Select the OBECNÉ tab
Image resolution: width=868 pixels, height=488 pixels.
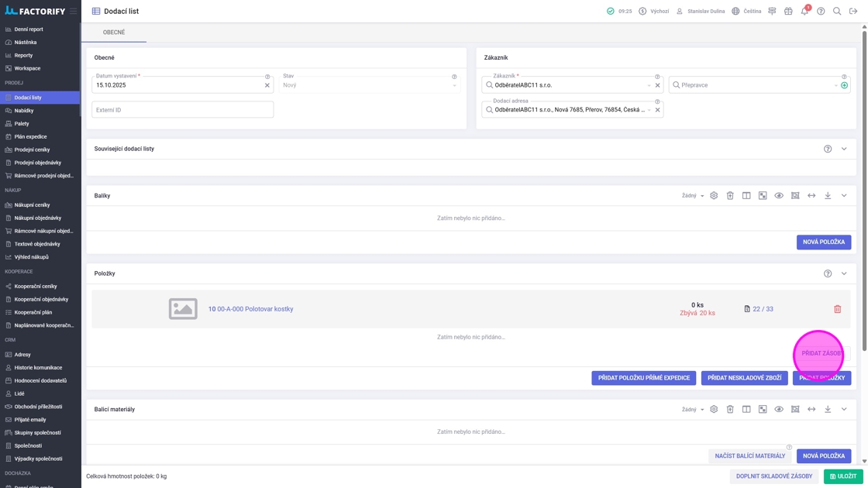coord(114,33)
